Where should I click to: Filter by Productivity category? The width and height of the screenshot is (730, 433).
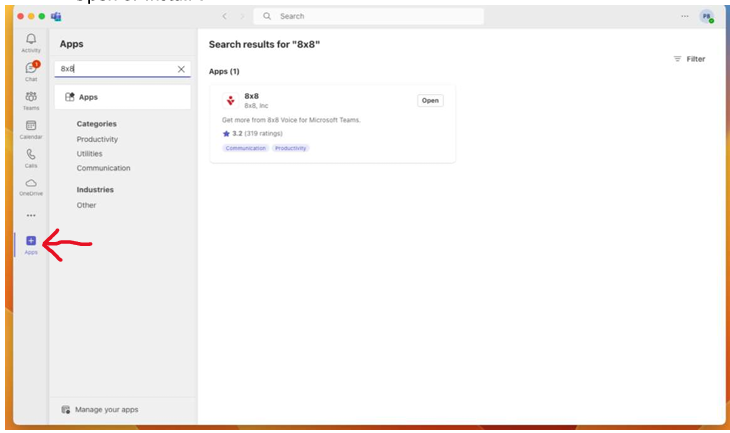pyautogui.click(x=97, y=139)
